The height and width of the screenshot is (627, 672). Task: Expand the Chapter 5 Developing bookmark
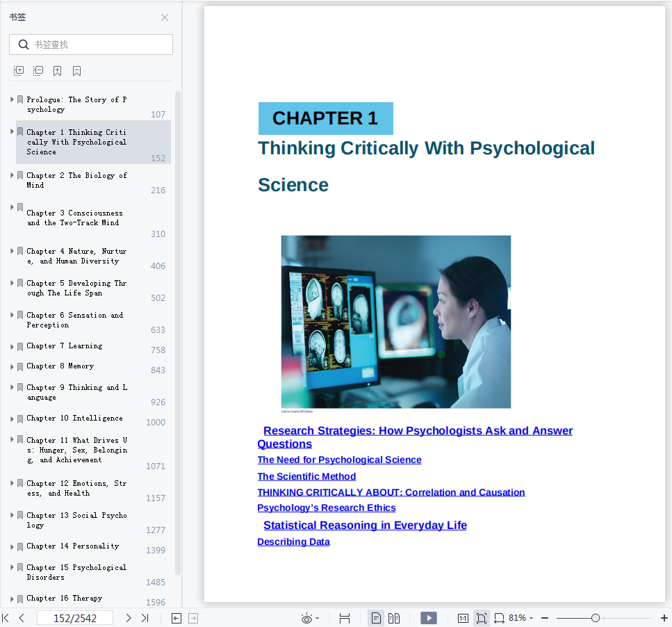(x=12, y=283)
